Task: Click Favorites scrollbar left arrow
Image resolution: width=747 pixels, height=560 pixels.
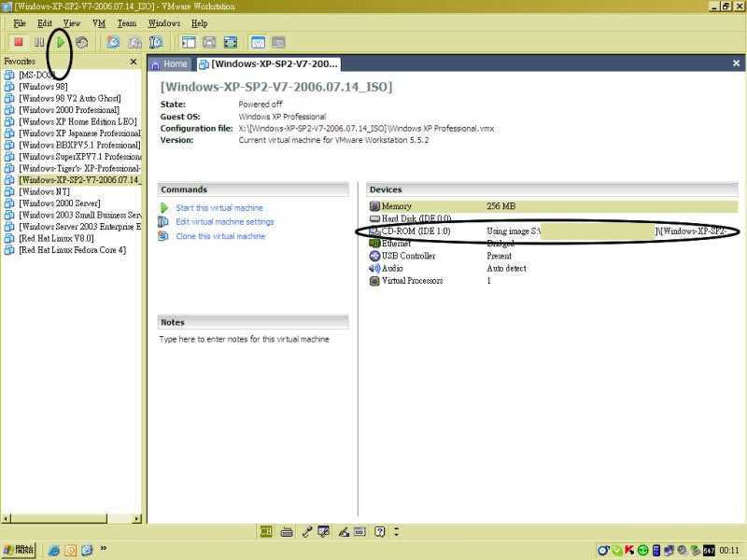Action: coord(7,519)
